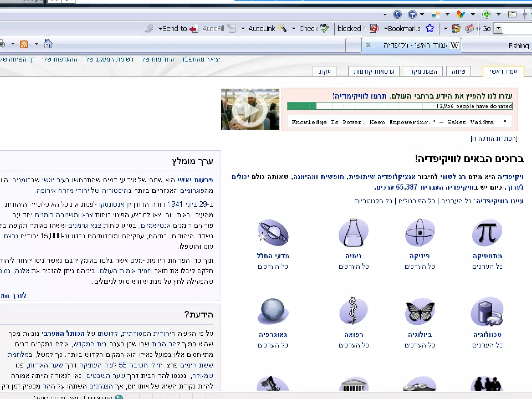Open the biology butterfly portal icon
Screen dimensions: 532x399
[x=420, y=311]
